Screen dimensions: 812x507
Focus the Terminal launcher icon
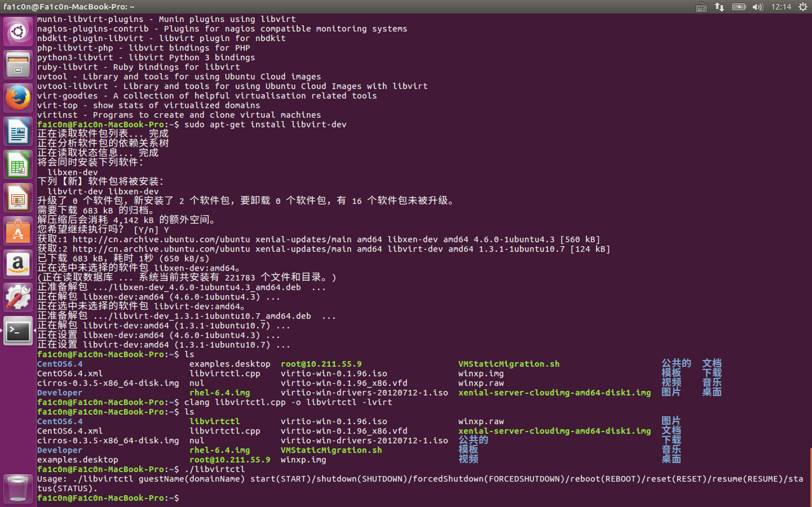tap(18, 331)
